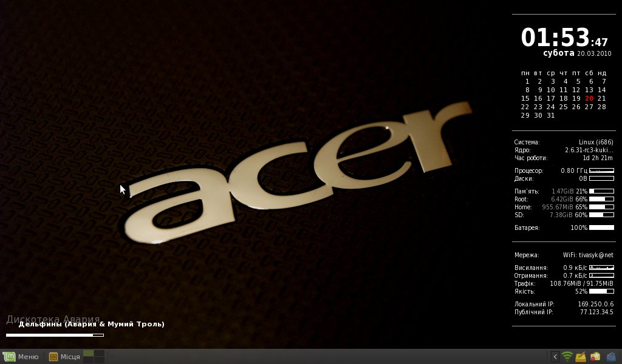Click the Місця file cabinet icon
The width and height of the screenshot is (622, 364).
pyautogui.click(x=53, y=357)
